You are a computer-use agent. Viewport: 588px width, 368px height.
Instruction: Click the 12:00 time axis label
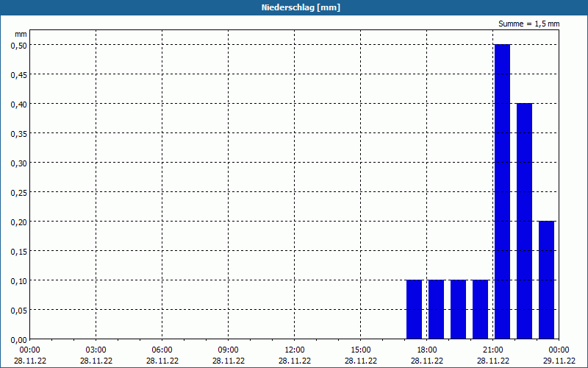295,350
